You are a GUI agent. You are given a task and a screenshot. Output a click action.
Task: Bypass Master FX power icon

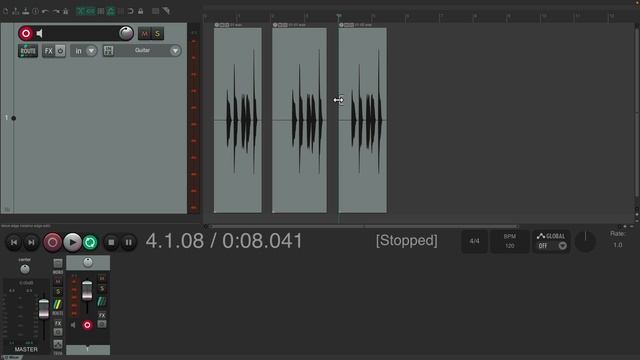pyautogui.click(x=58, y=332)
